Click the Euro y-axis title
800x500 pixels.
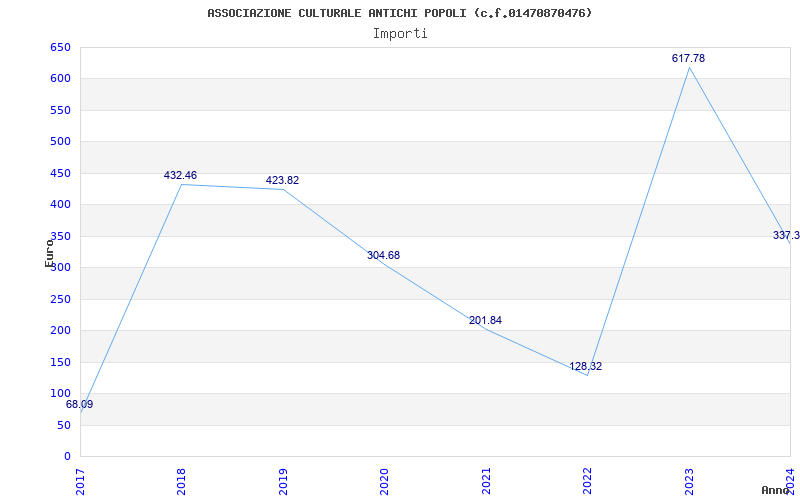49,253
